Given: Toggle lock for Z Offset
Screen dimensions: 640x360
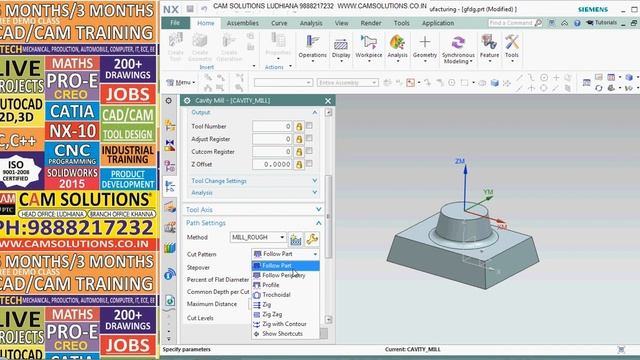Looking at the screenshot, I should [x=299, y=164].
